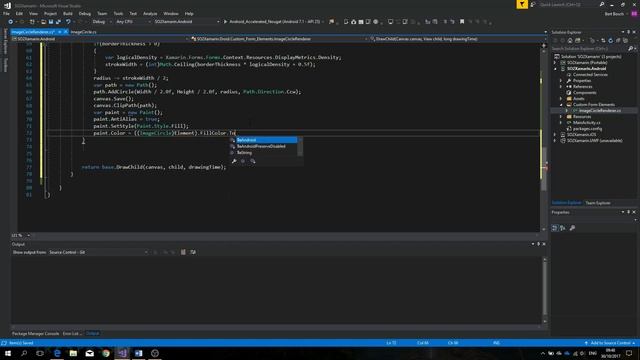The height and width of the screenshot is (360, 640).
Task: Select ImageCircleRenderer.cs in Solution Explorer
Action: tap(600, 111)
